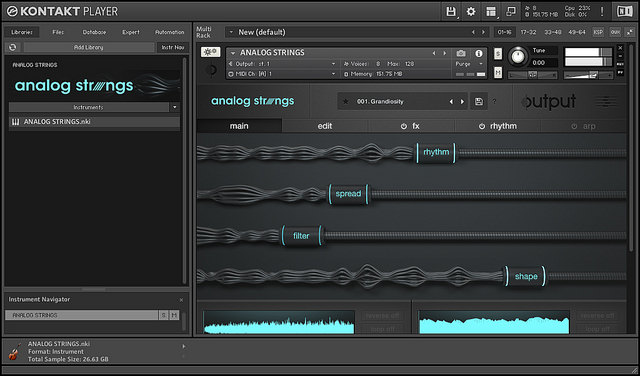Viewport: 640px width, 376px height.
Task: Save preset with Grandiosity disk icon
Action: (x=479, y=102)
